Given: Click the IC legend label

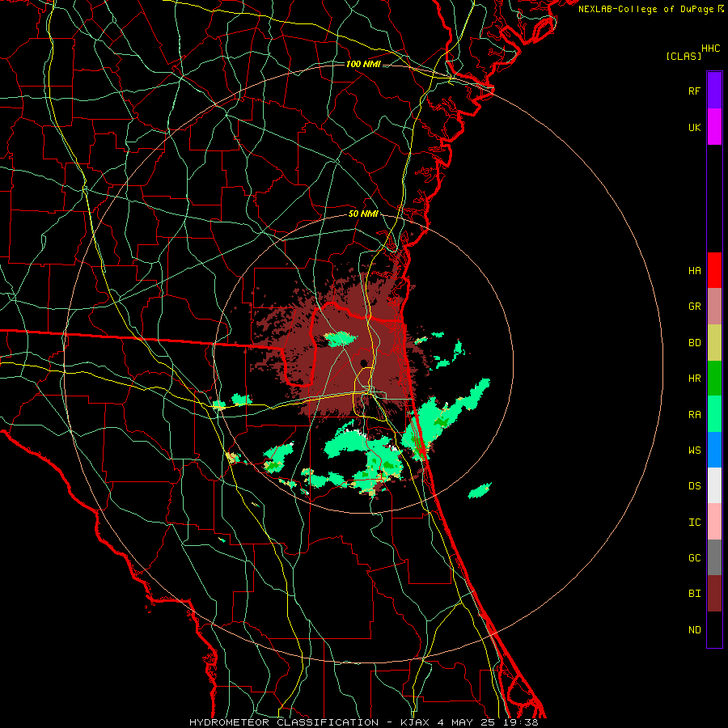Looking at the screenshot, I should (x=694, y=523).
